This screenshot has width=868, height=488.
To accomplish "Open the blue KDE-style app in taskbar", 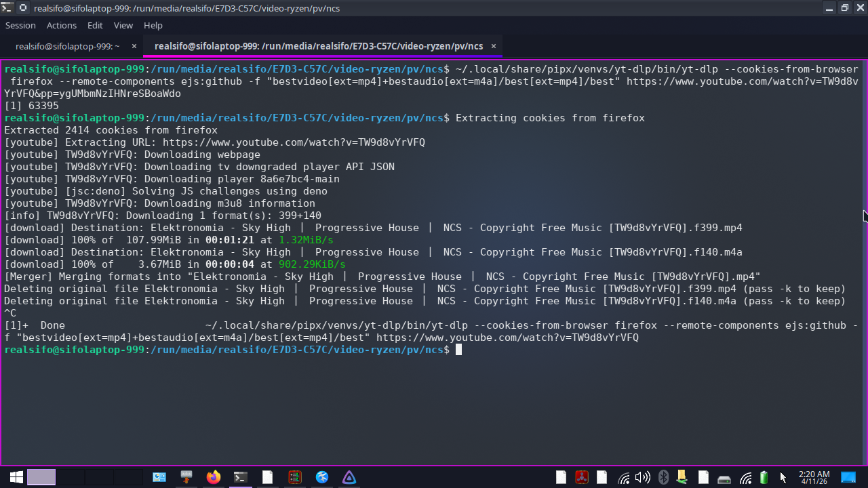I will click(322, 477).
